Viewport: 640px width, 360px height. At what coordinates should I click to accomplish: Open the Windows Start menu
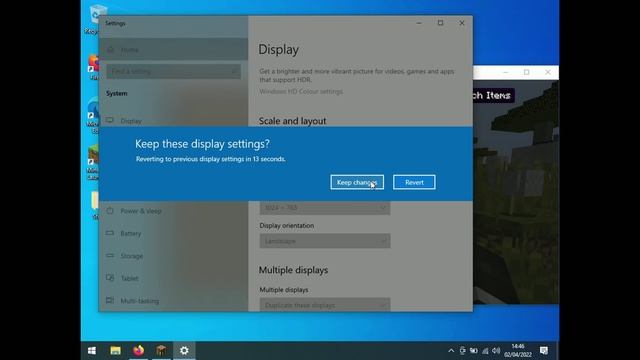(92, 351)
